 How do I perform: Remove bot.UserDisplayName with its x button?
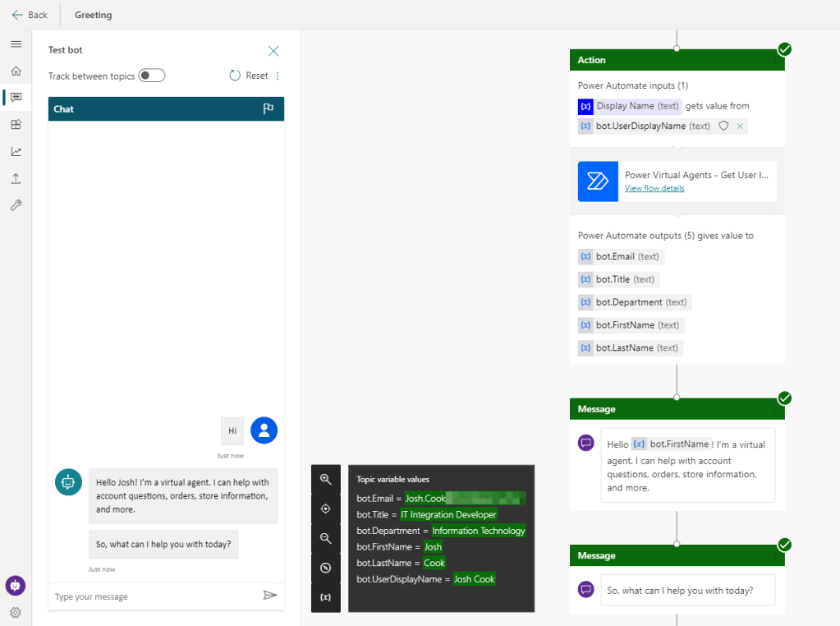tap(738, 126)
